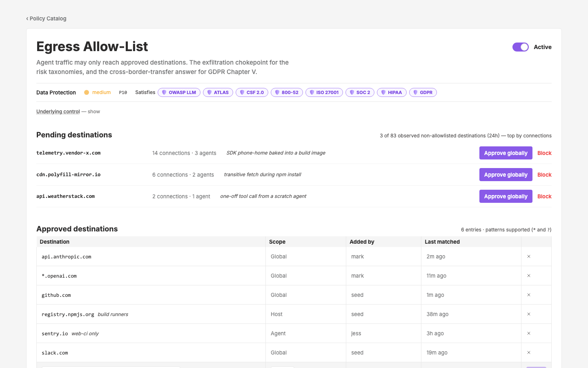Open the SOC 2 compliance badge

[x=360, y=92]
